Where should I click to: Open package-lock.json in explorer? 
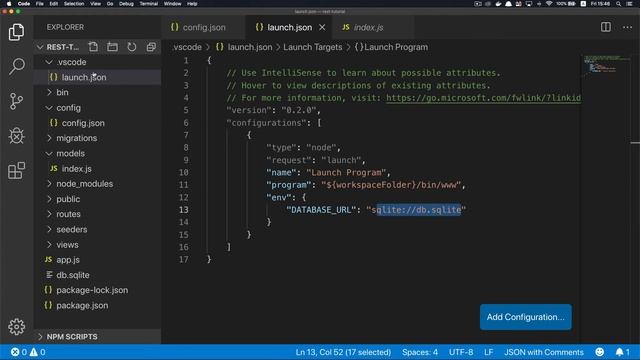[98, 290]
